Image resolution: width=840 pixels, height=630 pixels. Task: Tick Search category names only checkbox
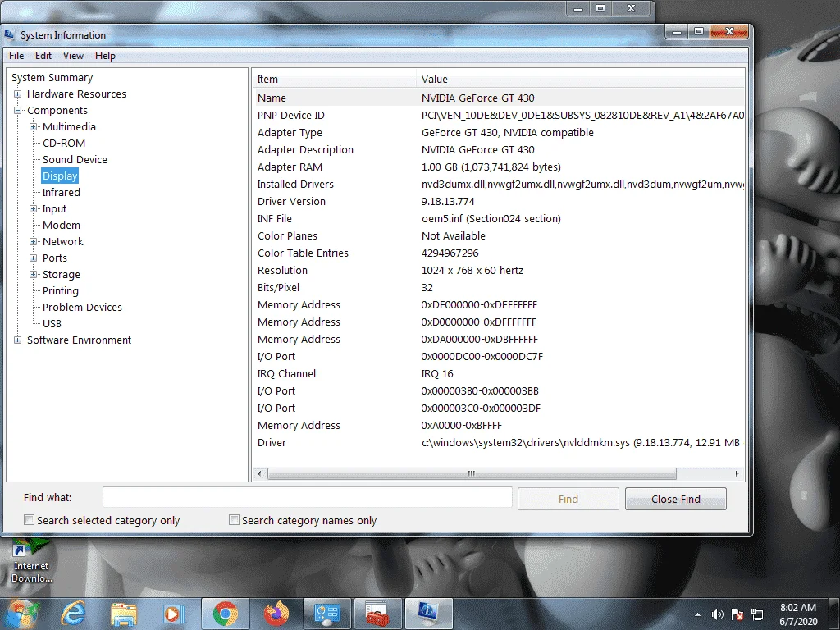click(234, 519)
